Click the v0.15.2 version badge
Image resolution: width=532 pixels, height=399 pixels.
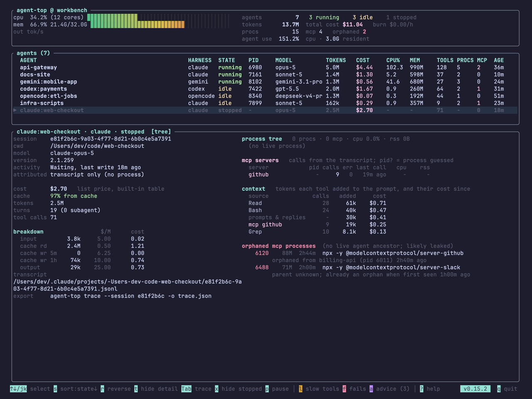tap(475, 389)
